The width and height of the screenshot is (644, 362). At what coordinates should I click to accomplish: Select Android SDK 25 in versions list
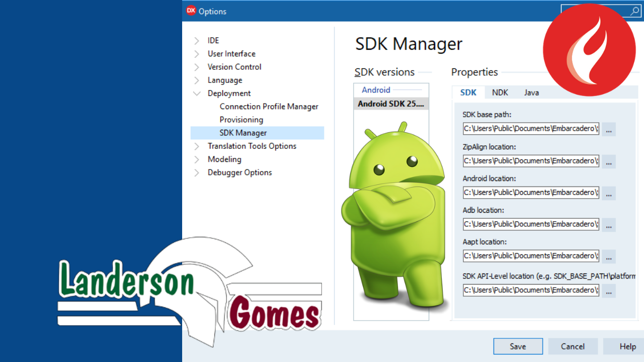click(x=391, y=104)
